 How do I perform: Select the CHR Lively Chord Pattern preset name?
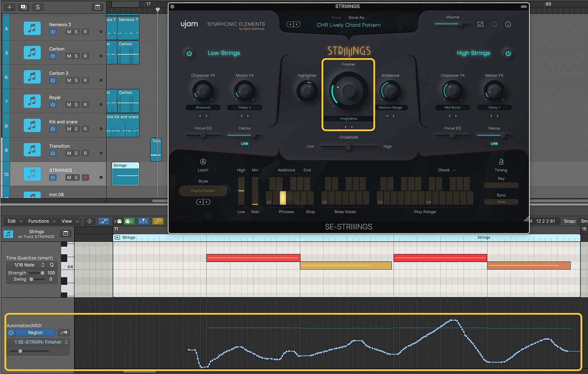pos(349,25)
